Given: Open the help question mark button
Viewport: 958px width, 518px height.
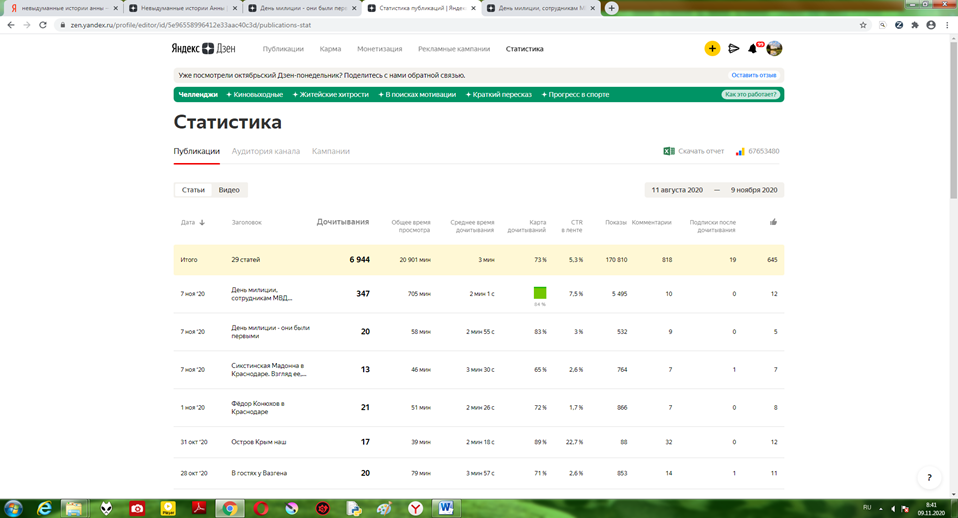Looking at the screenshot, I should pos(929,478).
